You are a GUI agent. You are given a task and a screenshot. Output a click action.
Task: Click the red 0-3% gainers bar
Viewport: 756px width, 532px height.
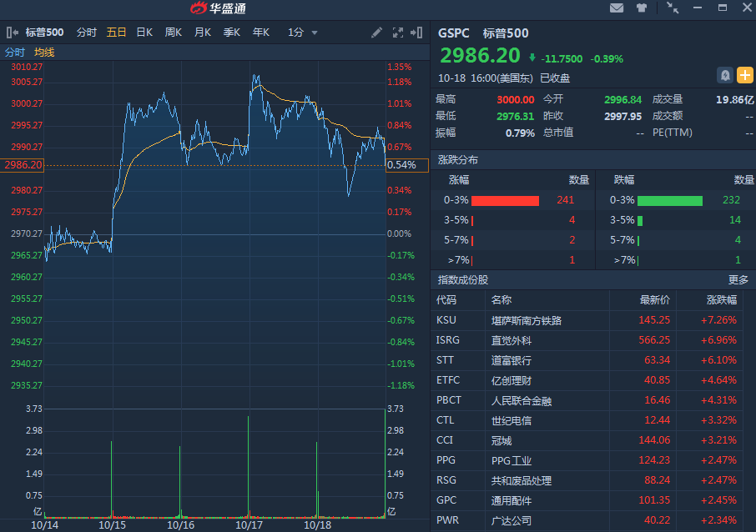pyautogui.click(x=505, y=200)
